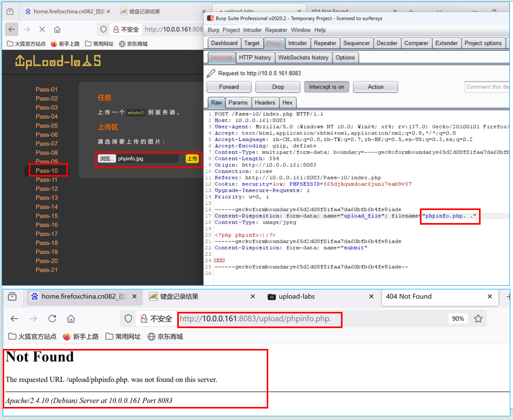Select Pass-21 in the sidebar
The height and width of the screenshot is (420, 513).
point(47,270)
